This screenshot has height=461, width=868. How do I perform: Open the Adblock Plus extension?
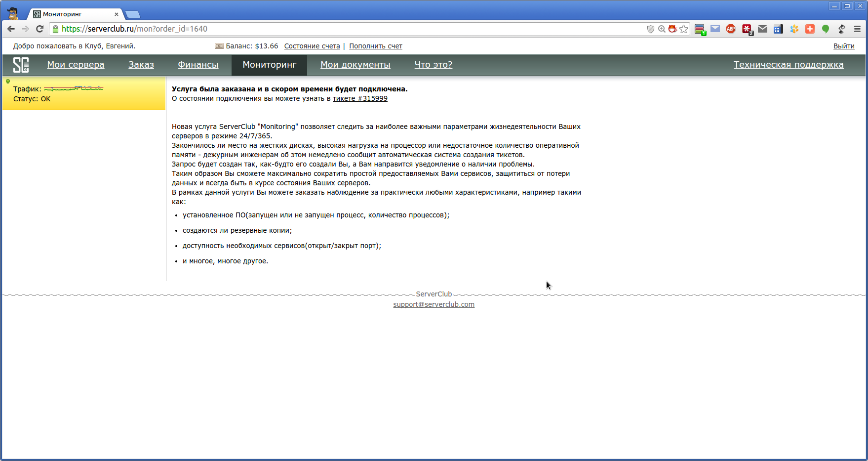731,29
